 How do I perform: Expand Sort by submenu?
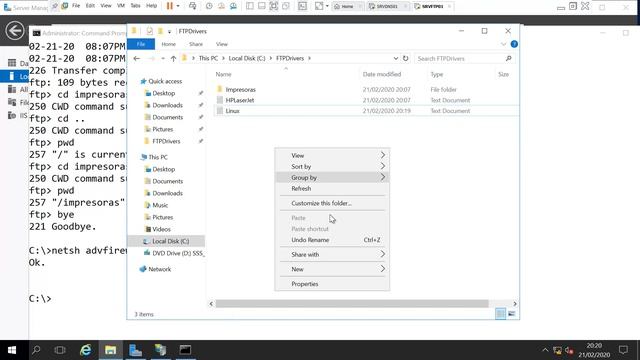tap(383, 166)
